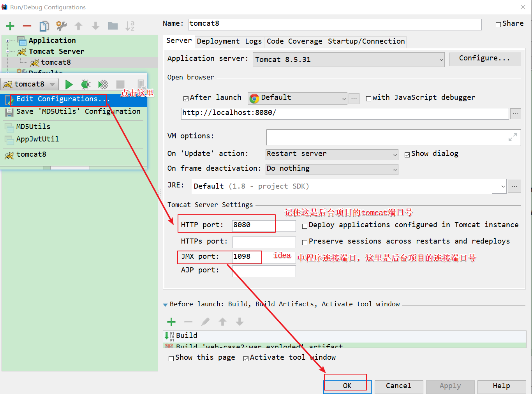Open the On frame deactivation dropdown
This screenshot has width=532, height=394.
click(x=332, y=169)
